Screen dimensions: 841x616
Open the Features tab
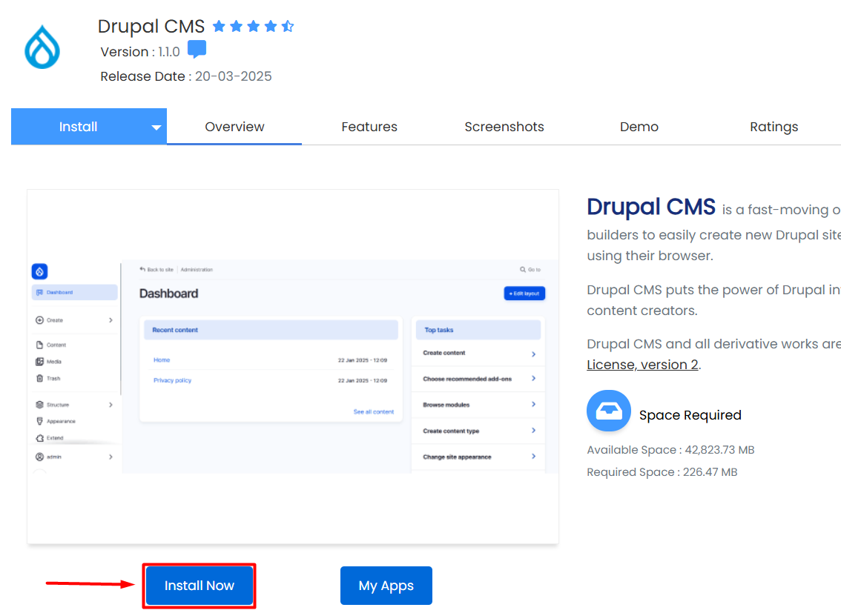(x=369, y=127)
